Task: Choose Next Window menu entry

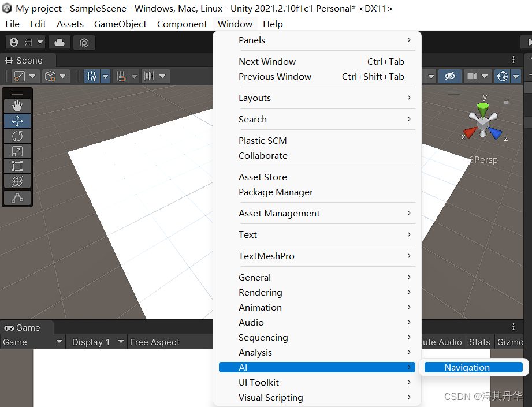Action: [x=317, y=61]
